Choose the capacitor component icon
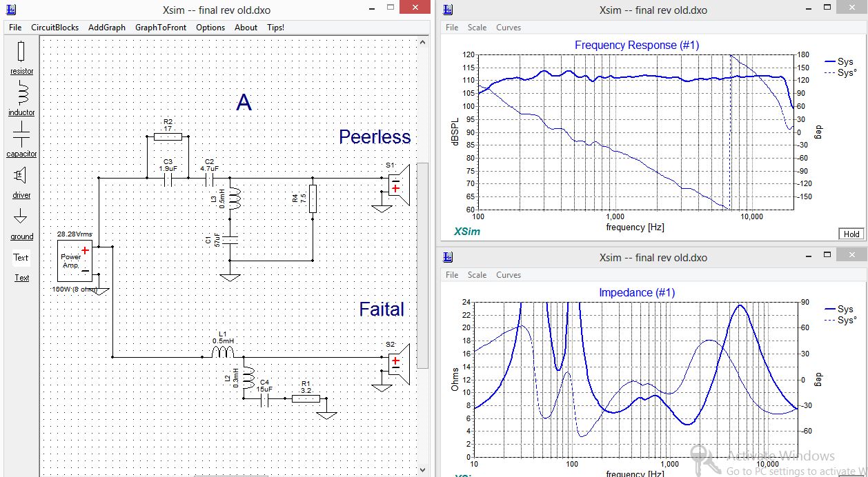The width and height of the screenshot is (868, 477). (21, 134)
